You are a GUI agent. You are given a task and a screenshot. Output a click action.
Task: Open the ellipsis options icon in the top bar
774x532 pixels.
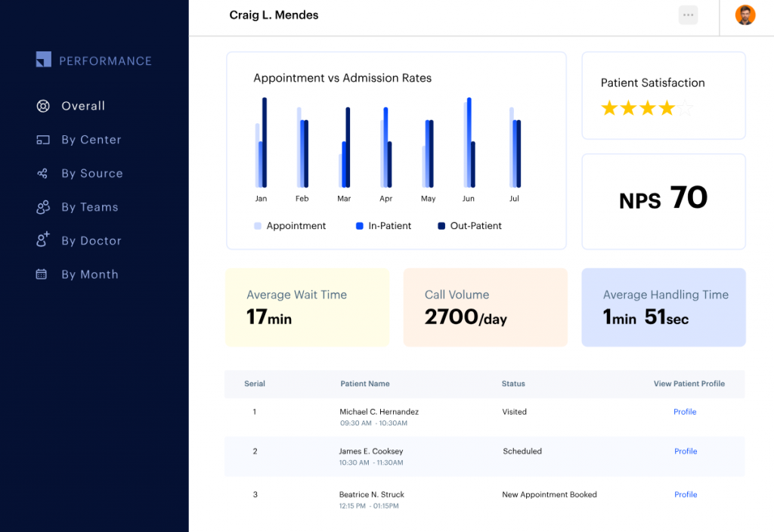688,14
